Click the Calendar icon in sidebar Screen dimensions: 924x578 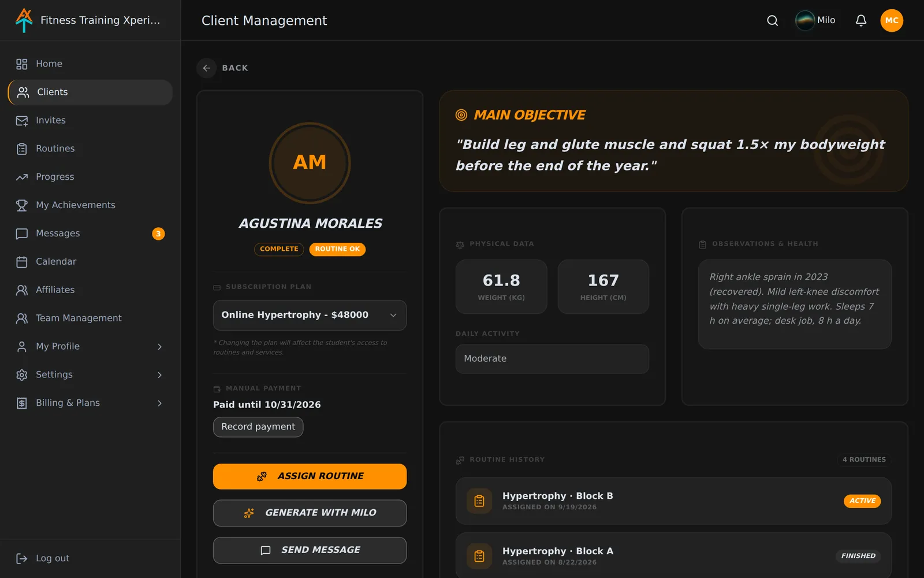point(22,262)
